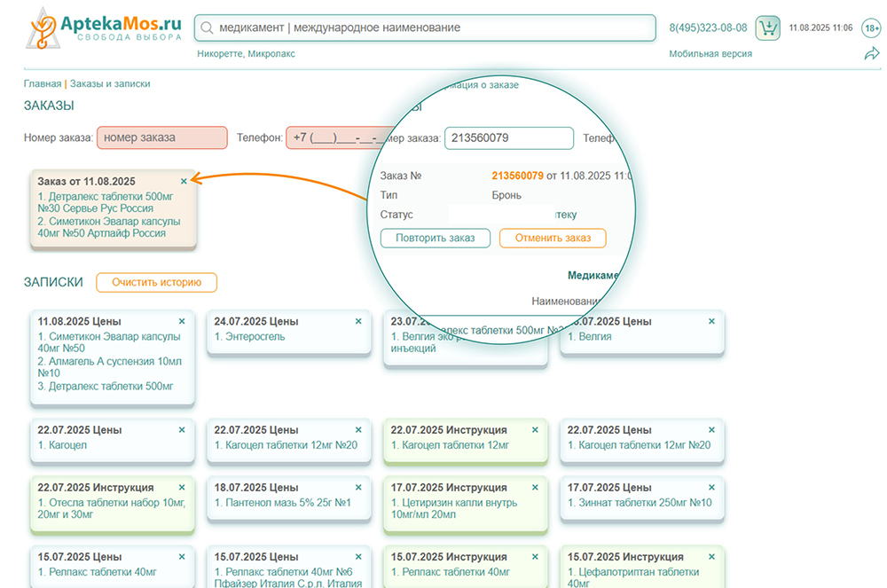The image size is (887, 588).
Task: Click the номер заказа input field
Action: click(161, 137)
